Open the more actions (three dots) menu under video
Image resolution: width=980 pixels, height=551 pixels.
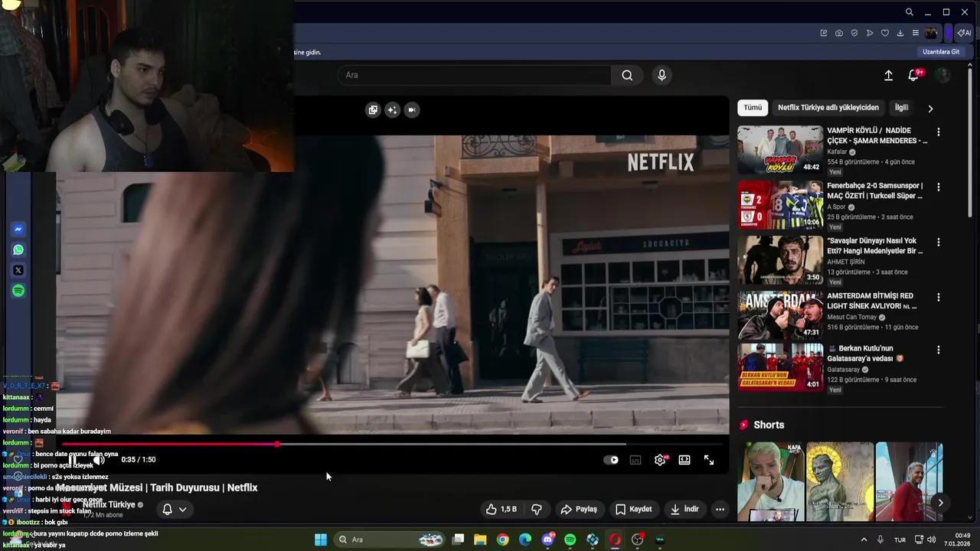[720, 509]
